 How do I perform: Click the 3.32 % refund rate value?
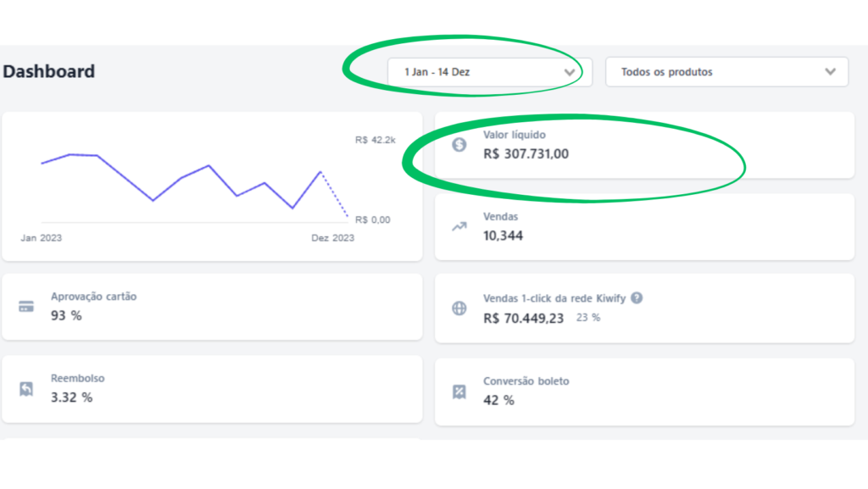click(x=71, y=397)
